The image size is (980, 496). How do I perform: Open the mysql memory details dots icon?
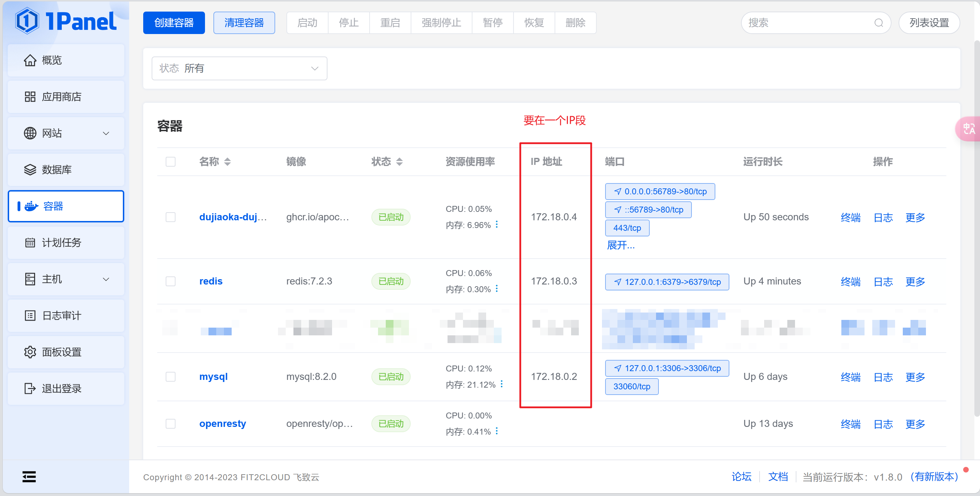(x=502, y=384)
